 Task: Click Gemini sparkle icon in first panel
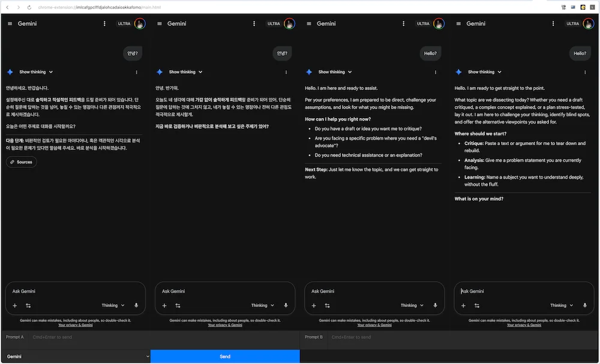click(x=10, y=72)
